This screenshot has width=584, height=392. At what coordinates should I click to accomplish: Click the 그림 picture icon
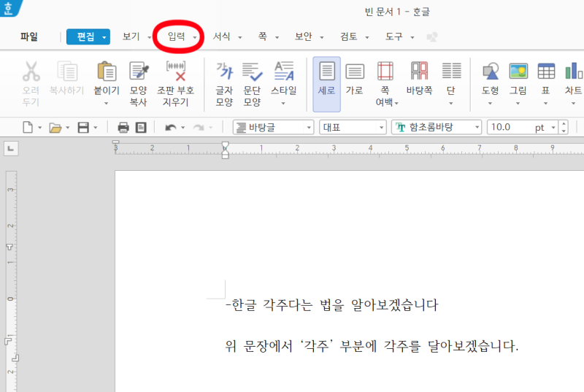(518, 71)
